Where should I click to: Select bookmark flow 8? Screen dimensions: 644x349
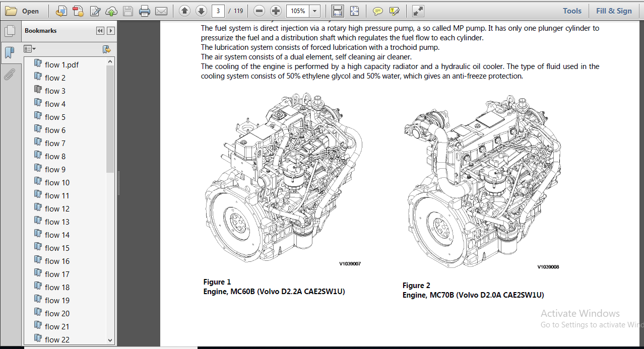click(55, 156)
